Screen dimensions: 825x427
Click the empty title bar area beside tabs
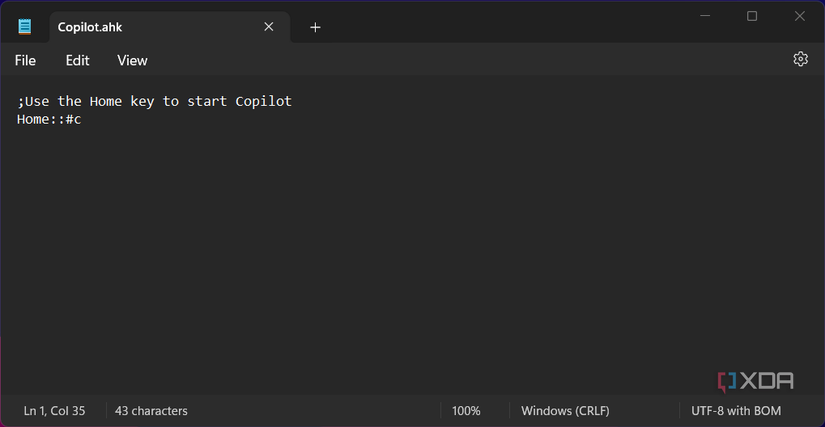pos(500,20)
